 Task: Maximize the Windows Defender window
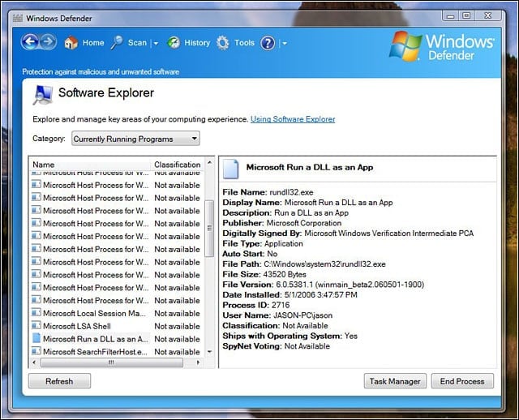[x=466, y=15]
